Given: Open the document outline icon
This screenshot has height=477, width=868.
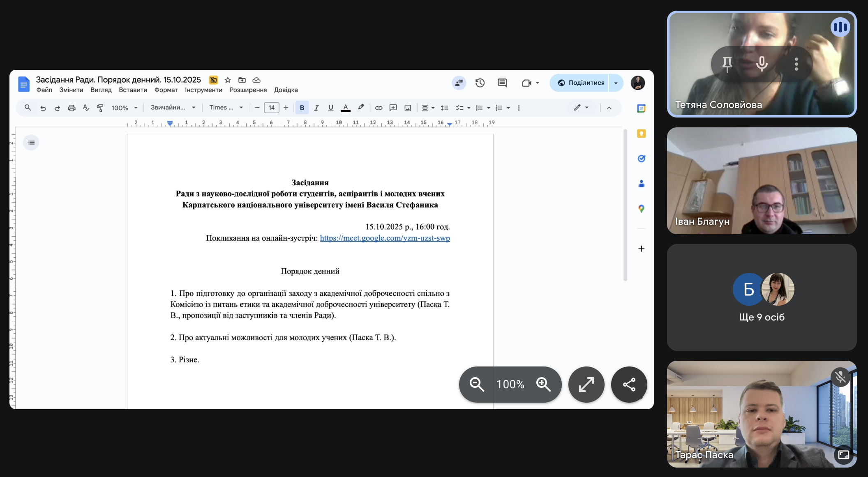Looking at the screenshot, I should coord(31,143).
